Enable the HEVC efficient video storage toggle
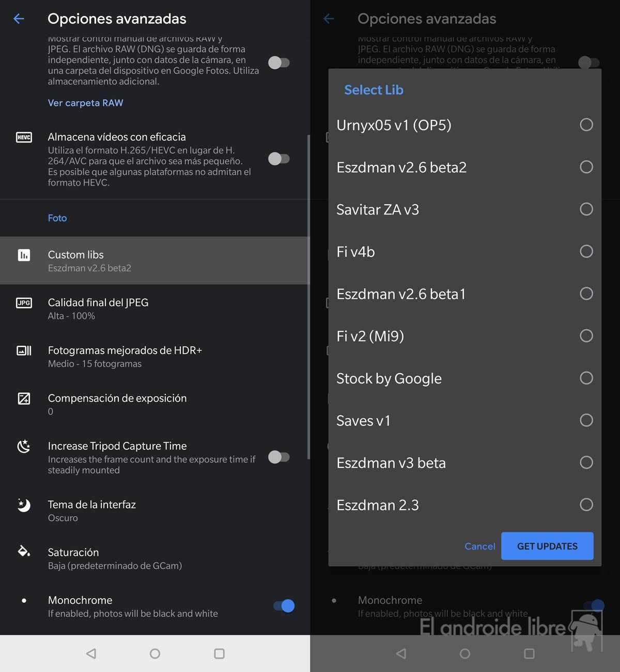This screenshot has width=620, height=672. tap(279, 159)
